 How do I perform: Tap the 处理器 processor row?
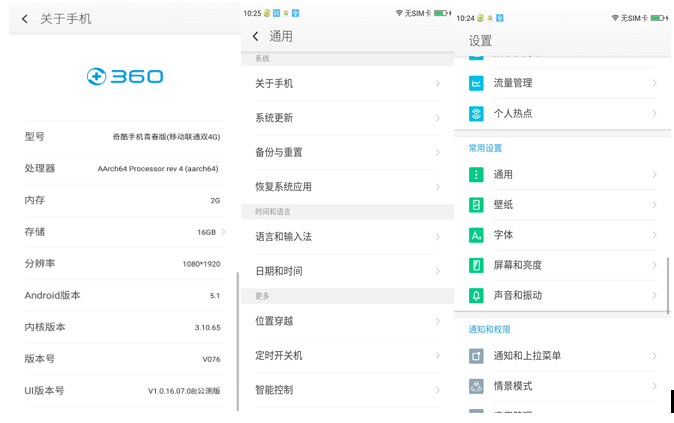coord(124,169)
